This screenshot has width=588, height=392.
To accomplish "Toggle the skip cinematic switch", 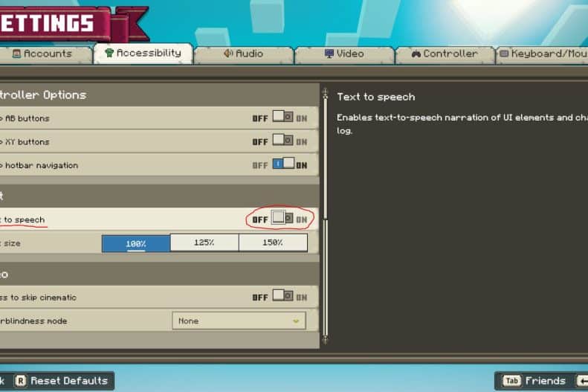I will pyautogui.click(x=282, y=295).
